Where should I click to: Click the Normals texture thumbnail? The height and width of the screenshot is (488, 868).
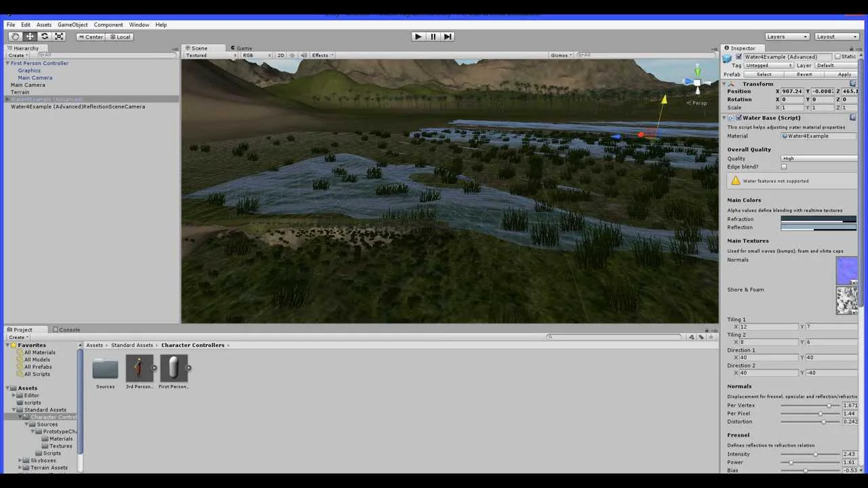point(847,270)
